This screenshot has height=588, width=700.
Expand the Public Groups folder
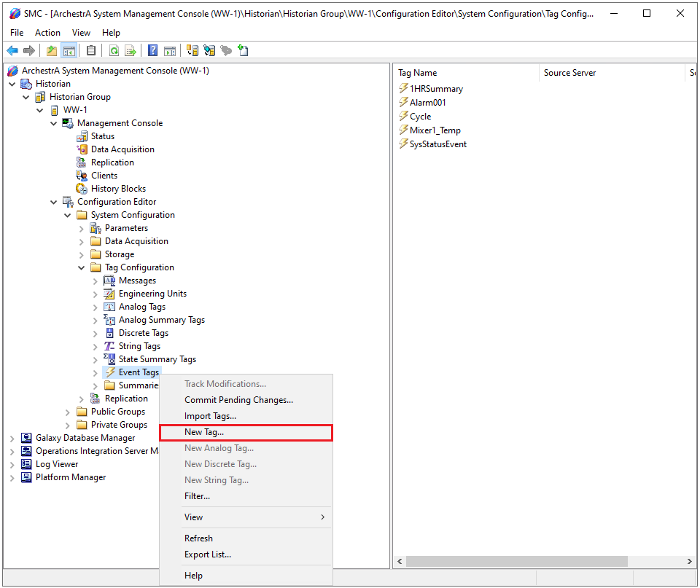pyautogui.click(x=67, y=412)
